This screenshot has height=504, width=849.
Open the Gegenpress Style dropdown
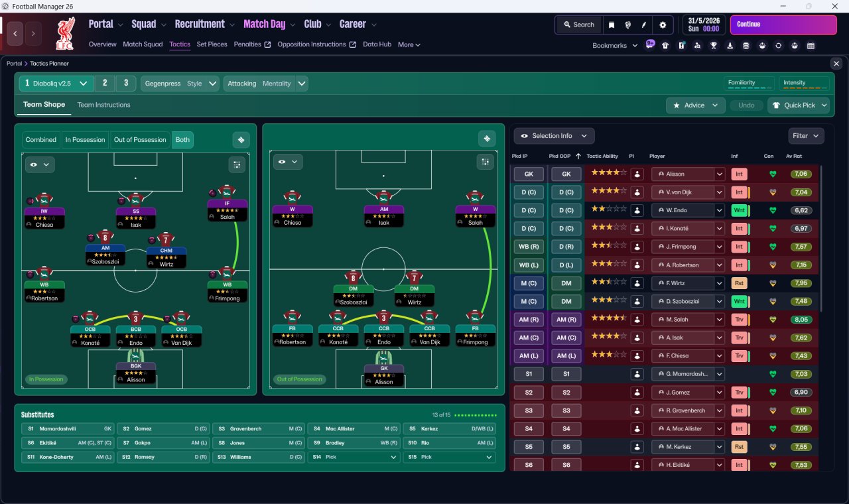pos(180,84)
